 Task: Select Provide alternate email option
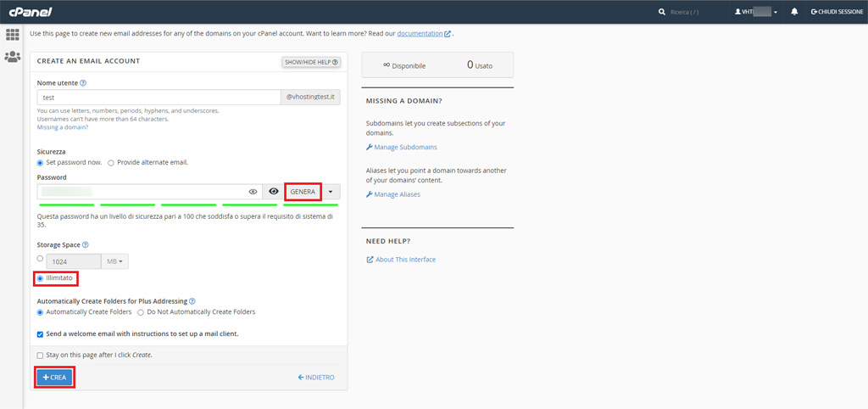[x=111, y=163]
